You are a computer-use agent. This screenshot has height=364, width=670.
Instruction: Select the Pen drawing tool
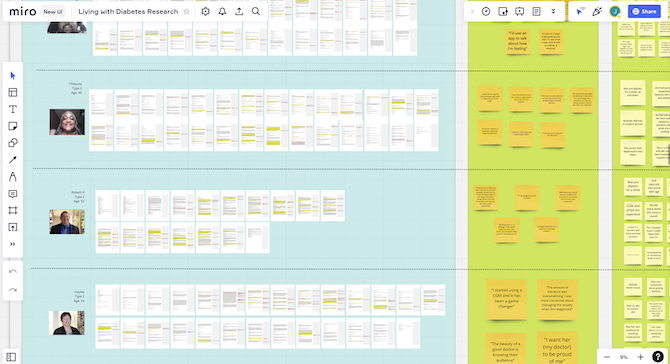click(x=12, y=176)
